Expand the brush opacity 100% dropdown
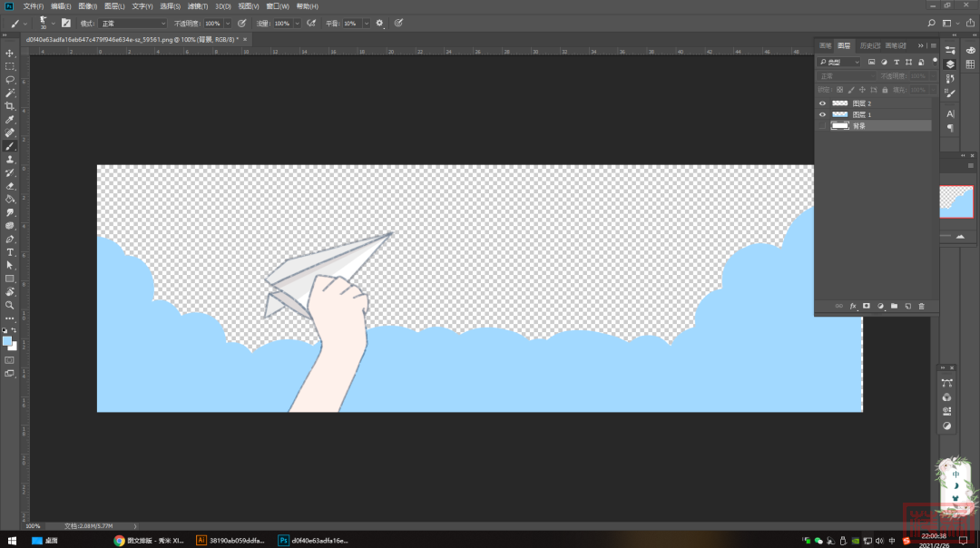Image resolution: width=980 pixels, height=548 pixels. coord(227,23)
